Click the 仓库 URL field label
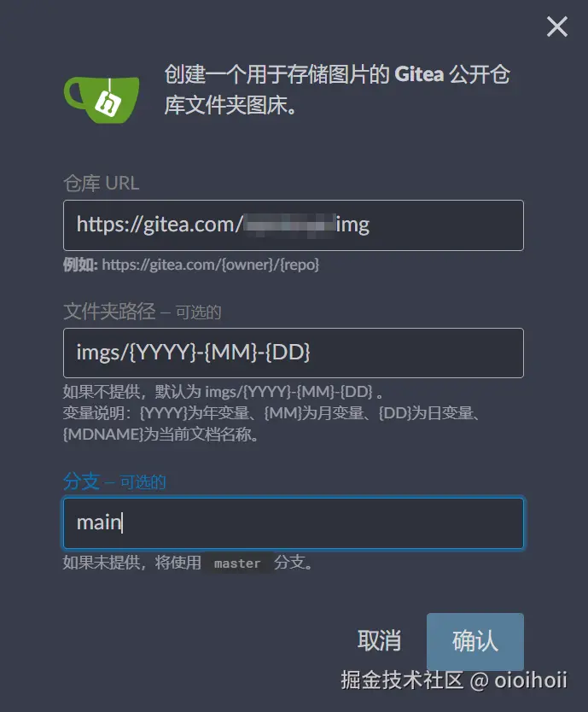This screenshot has width=588, height=712. click(x=102, y=184)
